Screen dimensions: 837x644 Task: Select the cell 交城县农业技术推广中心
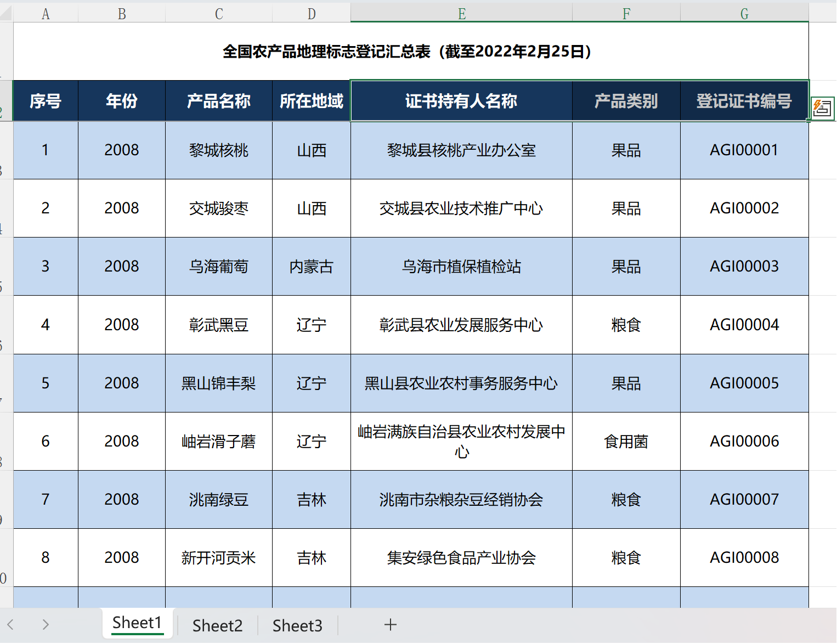pos(462,208)
